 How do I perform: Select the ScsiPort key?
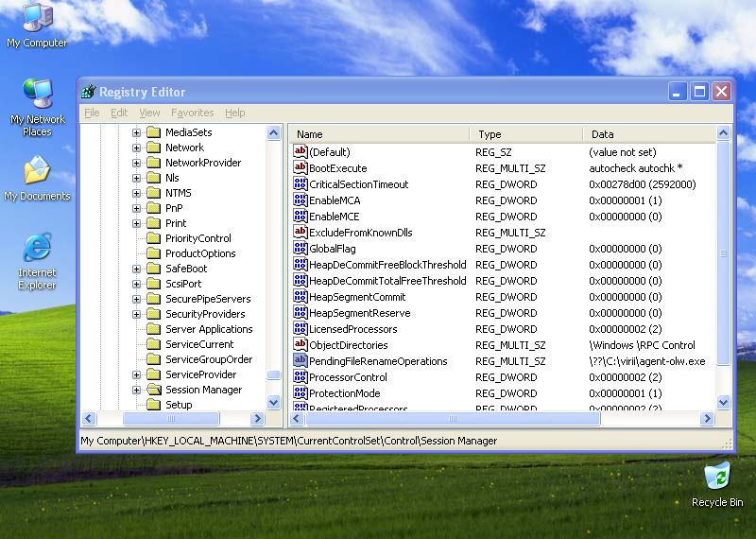183,284
